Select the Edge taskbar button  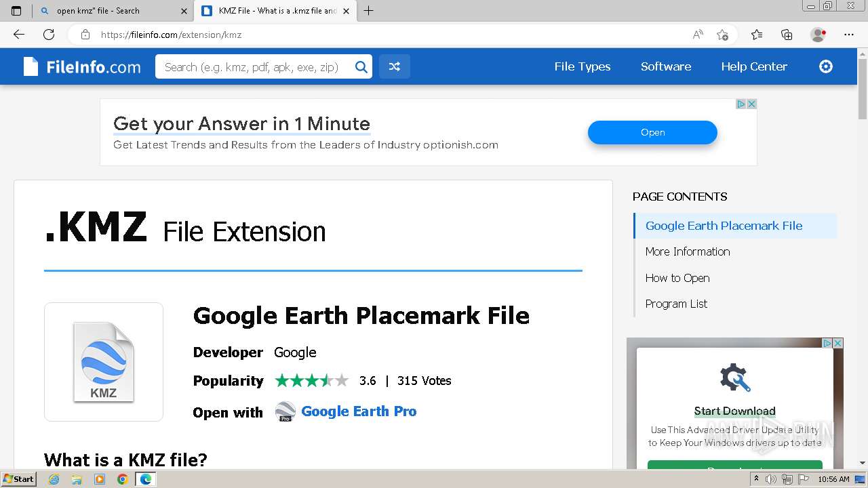pos(145,479)
